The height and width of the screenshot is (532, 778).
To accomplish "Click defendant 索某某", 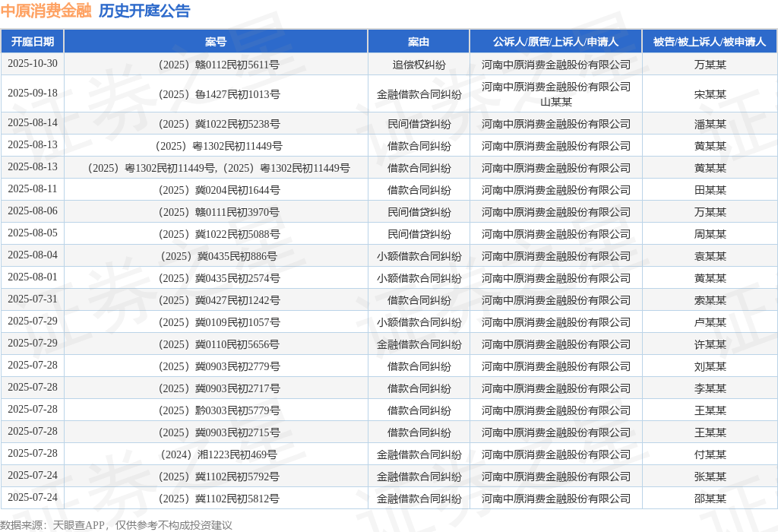I will click(x=710, y=300).
